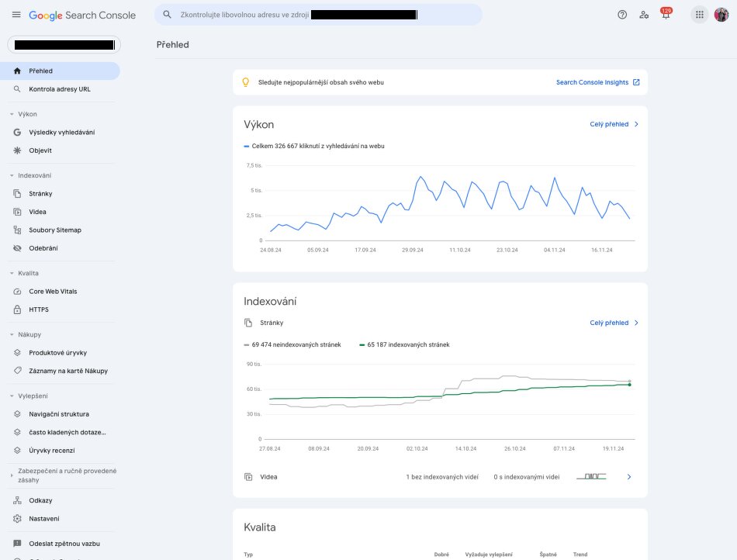737x560 pixels.
Task: Click the green indexed pages line endpoint
Action: click(629, 384)
